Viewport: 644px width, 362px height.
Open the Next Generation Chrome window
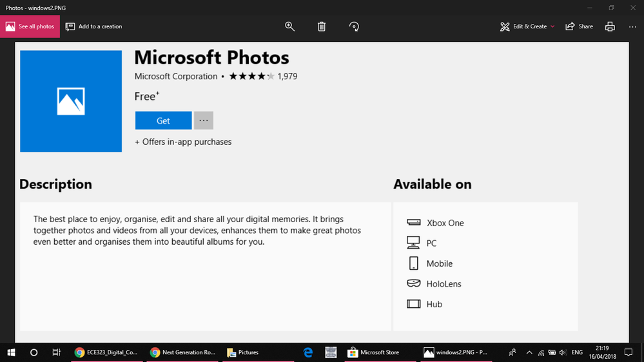click(x=182, y=352)
